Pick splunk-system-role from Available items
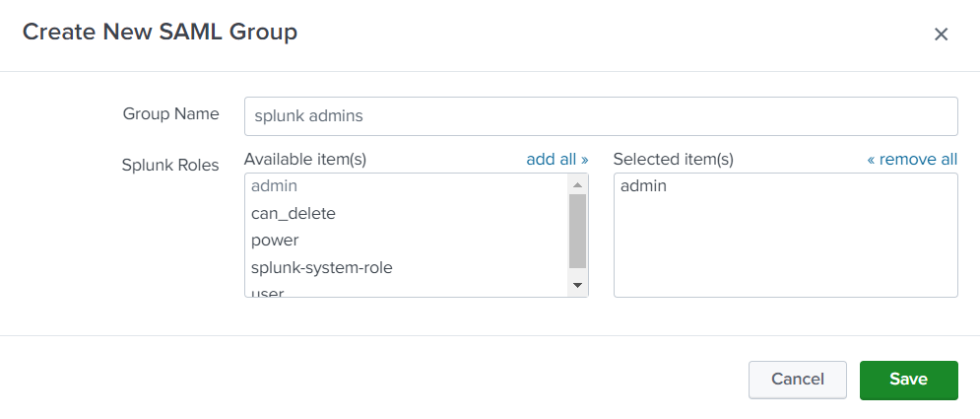 pos(321,267)
